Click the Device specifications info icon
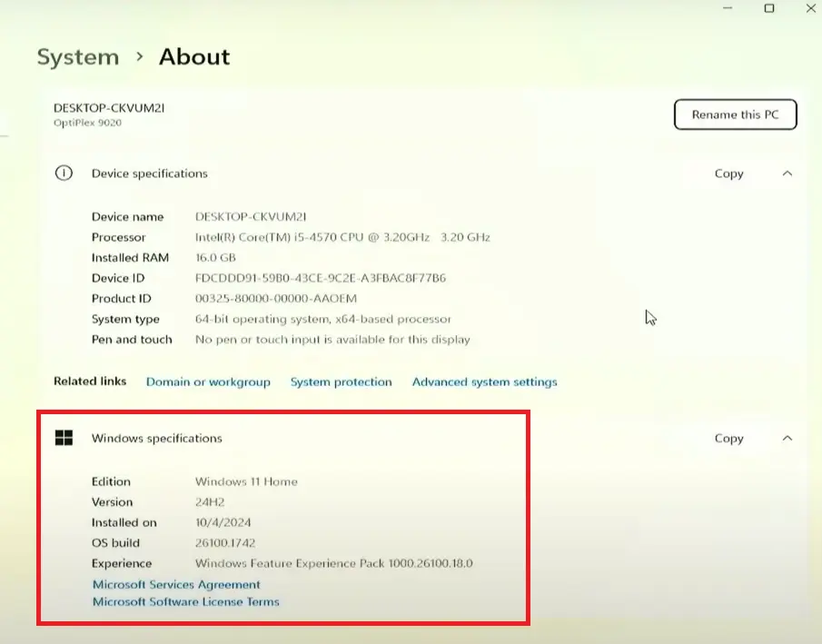 [x=64, y=173]
